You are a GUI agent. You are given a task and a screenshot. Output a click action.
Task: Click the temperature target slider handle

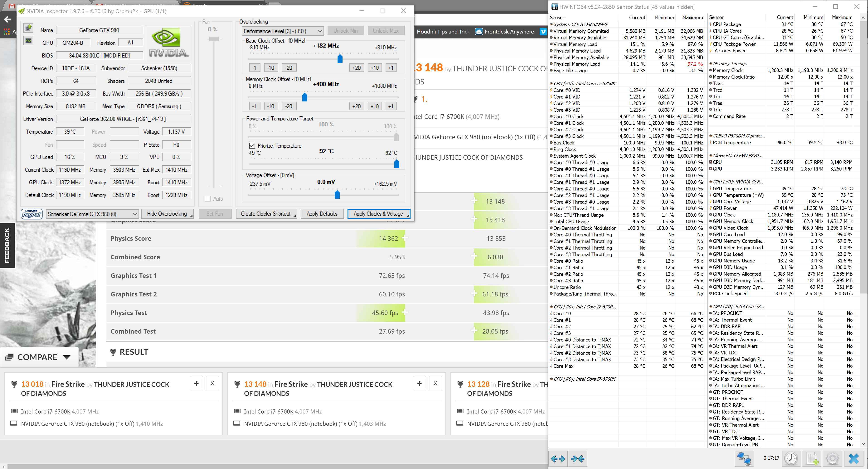[397, 164]
